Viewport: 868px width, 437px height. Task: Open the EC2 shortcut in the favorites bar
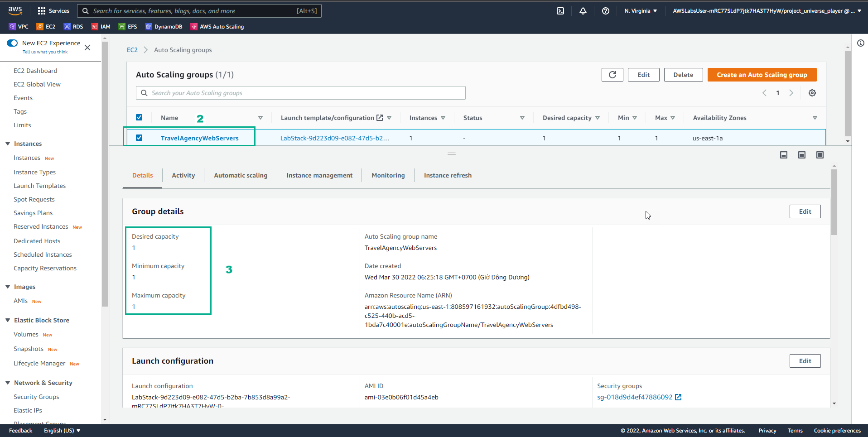pos(46,27)
